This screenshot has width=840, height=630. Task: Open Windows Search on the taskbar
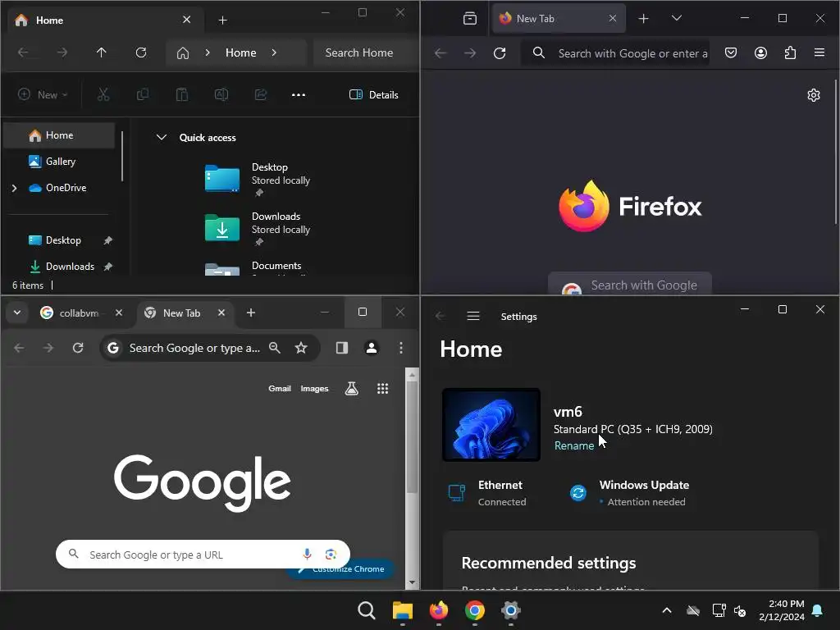point(367,610)
